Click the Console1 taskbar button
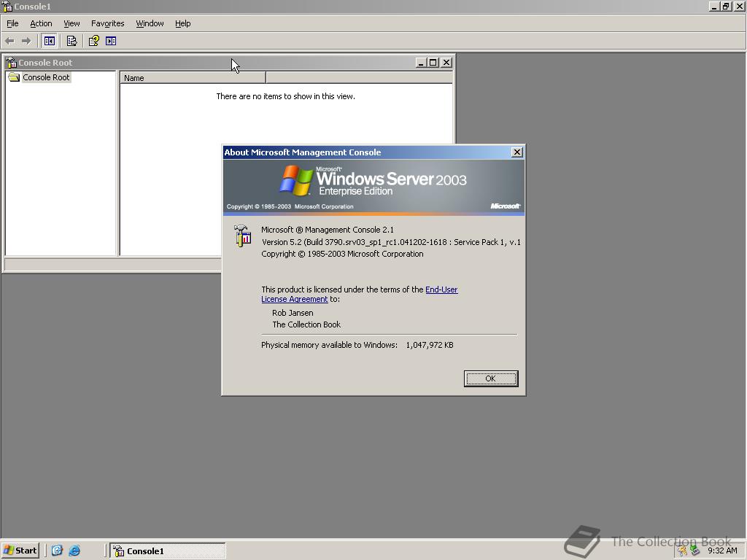 [x=168, y=551]
